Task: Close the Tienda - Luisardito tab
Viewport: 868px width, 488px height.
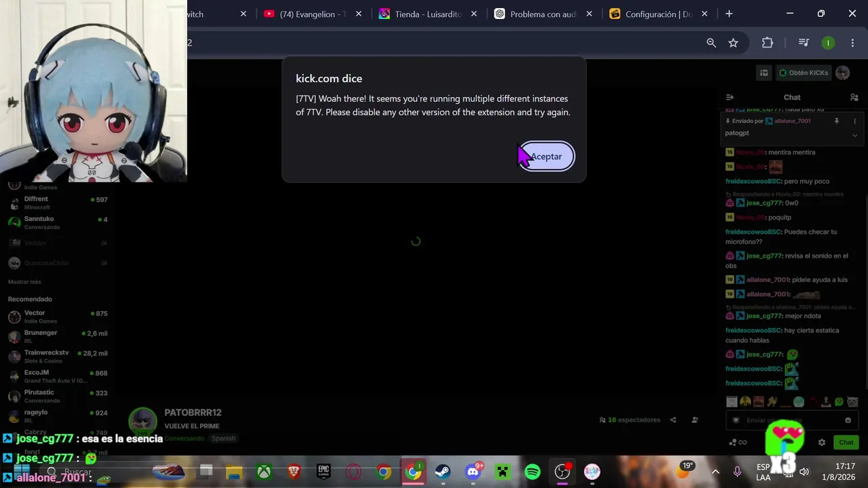Action: click(474, 14)
